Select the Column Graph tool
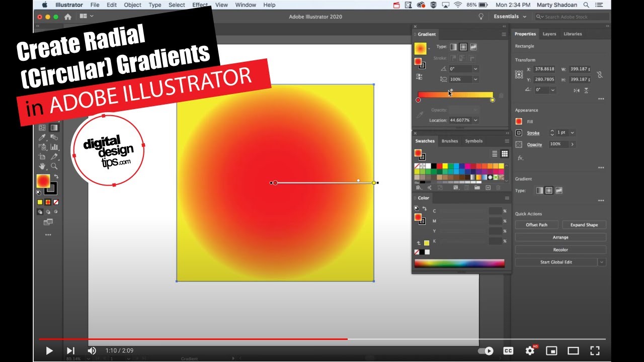Screen dimensions: 644x362 54,147
